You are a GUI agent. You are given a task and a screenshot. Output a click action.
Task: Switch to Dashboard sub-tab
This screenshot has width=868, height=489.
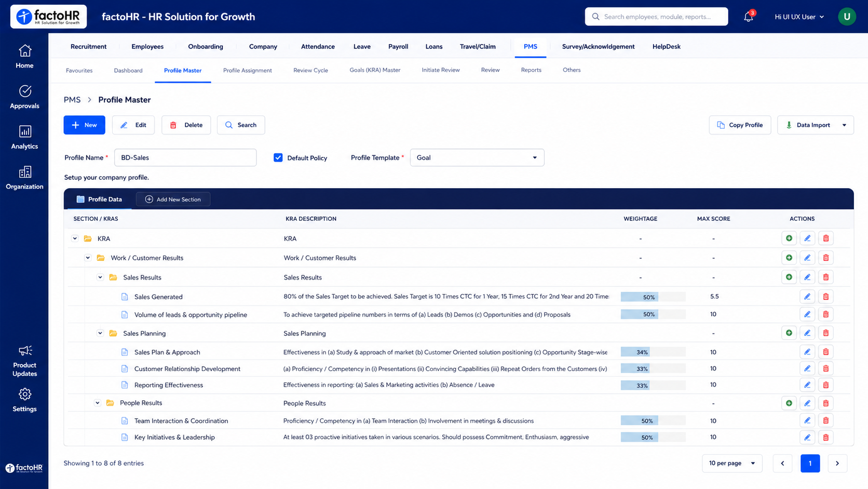click(x=128, y=70)
